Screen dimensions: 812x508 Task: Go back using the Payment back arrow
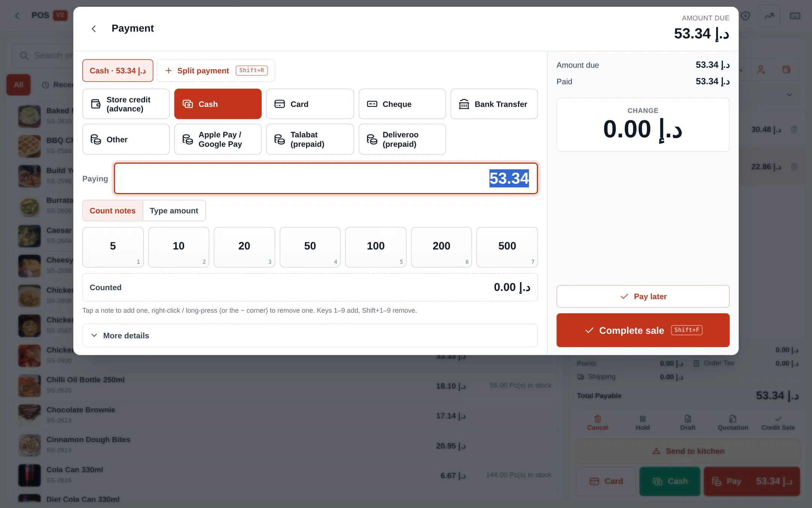94,29
